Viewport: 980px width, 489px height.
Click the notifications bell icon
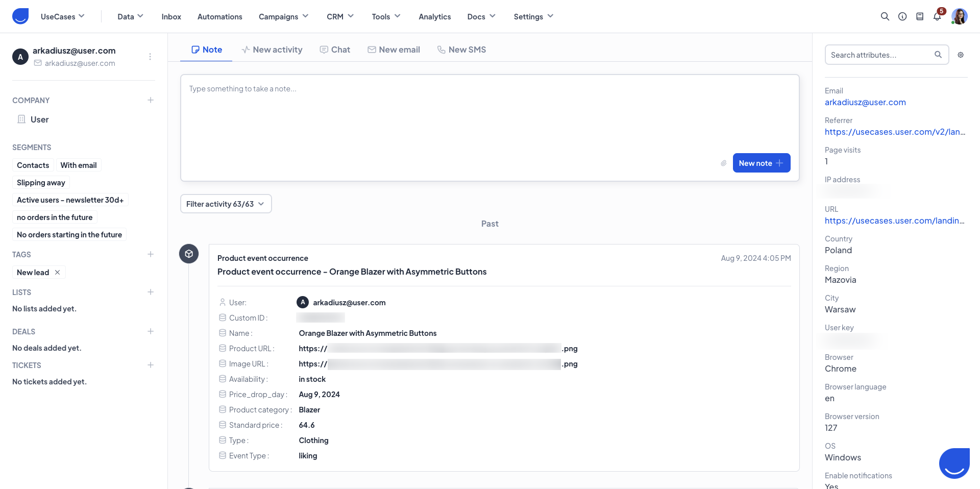click(x=937, y=16)
